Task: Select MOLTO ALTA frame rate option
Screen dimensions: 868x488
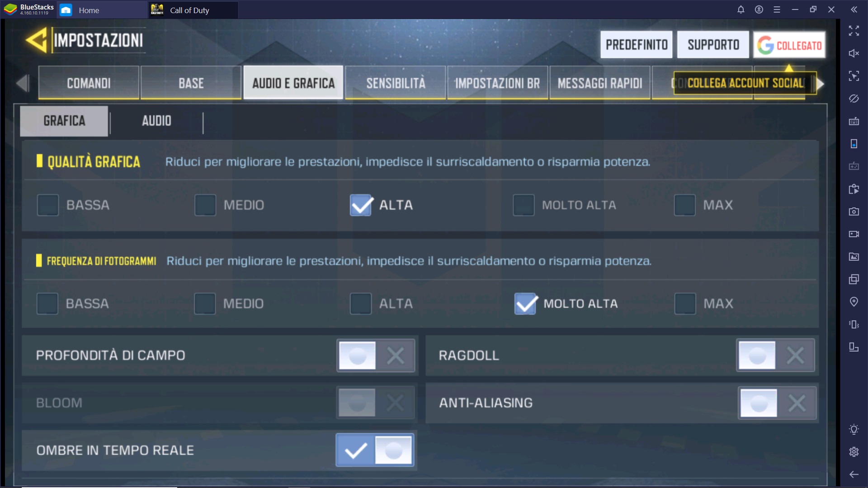Action: [525, 303]
